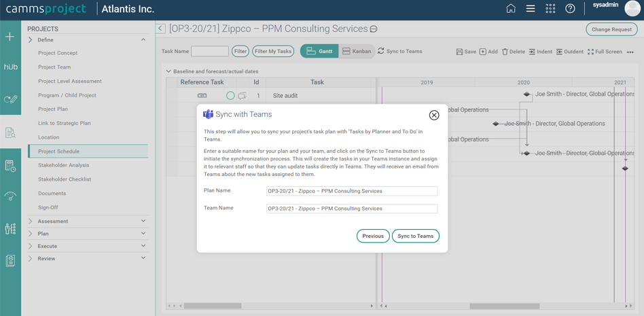Image resolution: width=644 pixels, height=316 pixels.
Task: Click Delete in the schedule toolbar
Action: click(x=514, y=52)
